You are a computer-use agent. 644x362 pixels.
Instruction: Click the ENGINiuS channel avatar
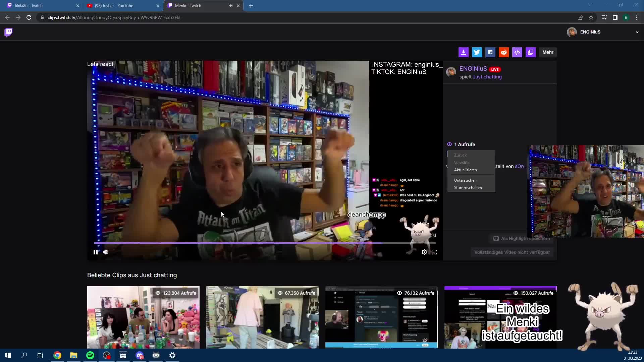(451, 72)
